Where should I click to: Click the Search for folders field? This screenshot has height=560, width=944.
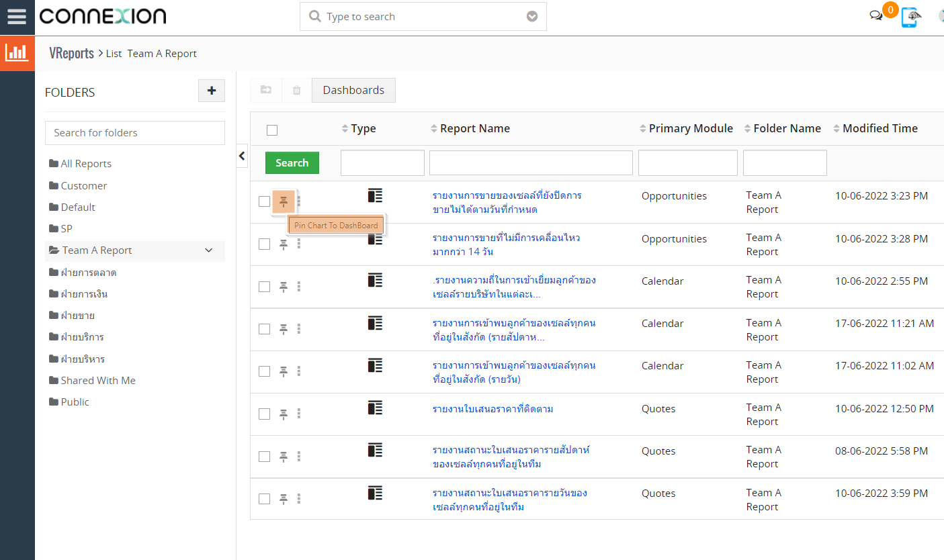point(135,133)
